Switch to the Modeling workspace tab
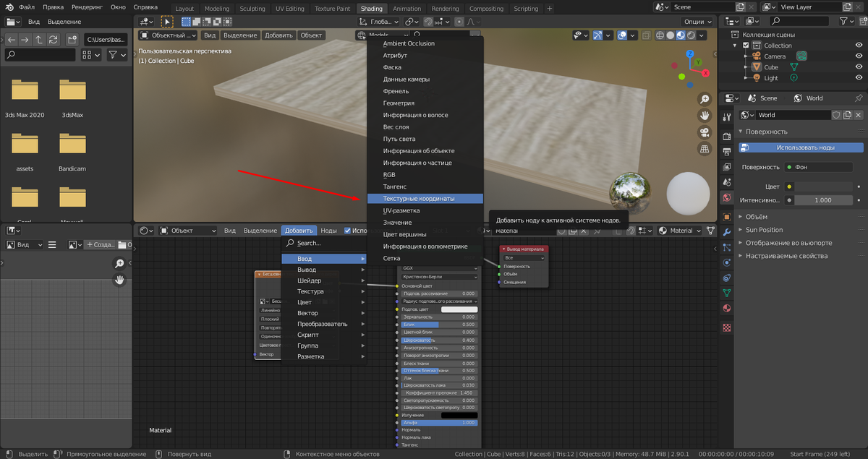Image resolution: width=868 pixels, height=459 pixels. [x=216, y=9]
